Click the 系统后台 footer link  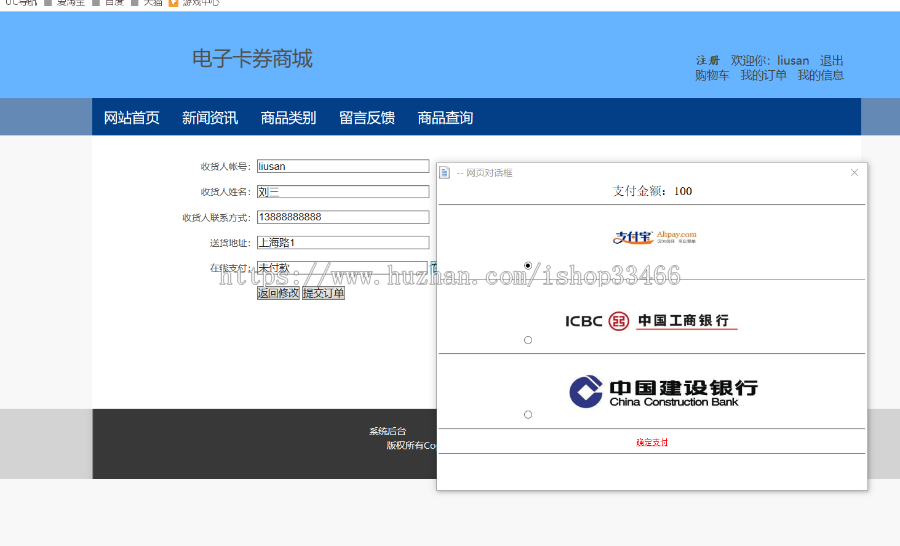[x=387, y=431]
